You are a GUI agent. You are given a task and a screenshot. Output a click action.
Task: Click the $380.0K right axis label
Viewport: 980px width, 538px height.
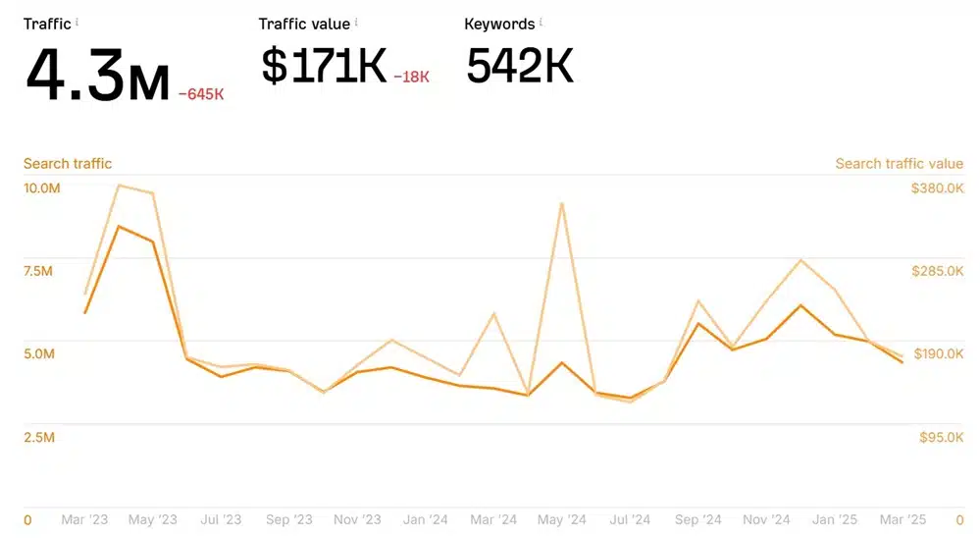point(938,188)
